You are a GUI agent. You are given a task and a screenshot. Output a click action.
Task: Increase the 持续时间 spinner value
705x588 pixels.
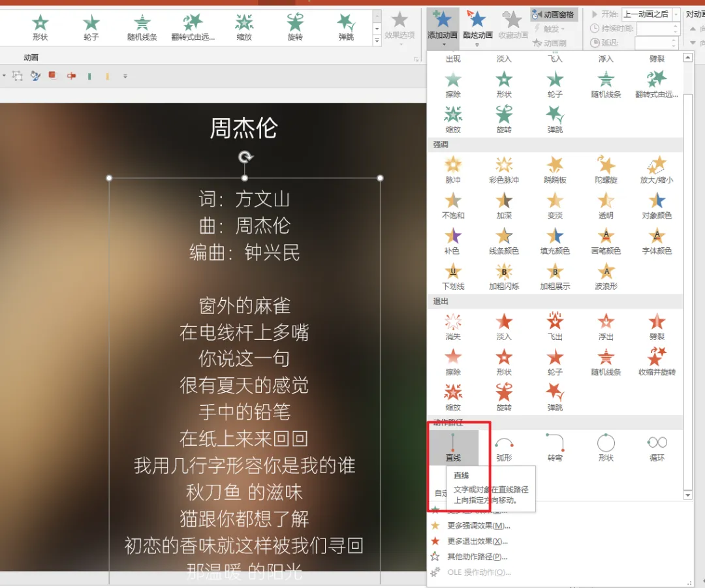(x=675, y=25)
